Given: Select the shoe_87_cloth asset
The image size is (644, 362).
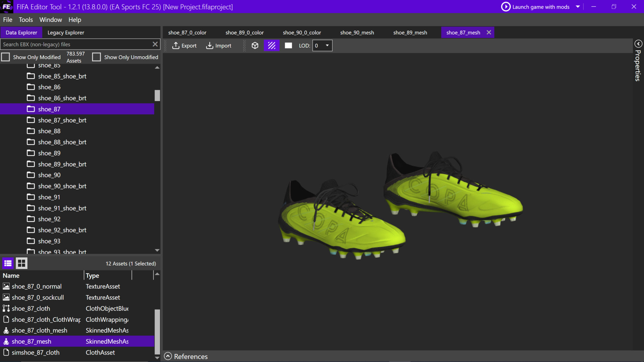Looking at the screenshot, I should 77,309.
